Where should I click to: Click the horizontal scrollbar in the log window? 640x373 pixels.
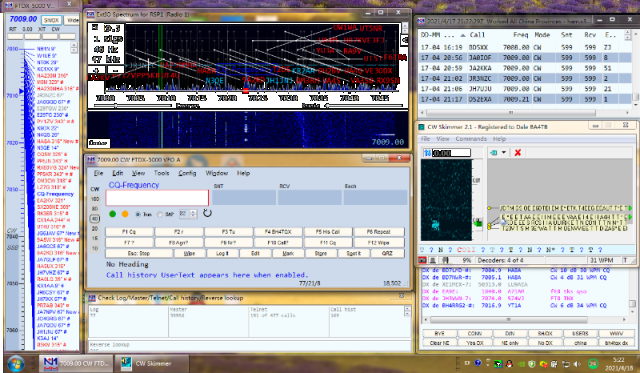click(x=510, y=113)
